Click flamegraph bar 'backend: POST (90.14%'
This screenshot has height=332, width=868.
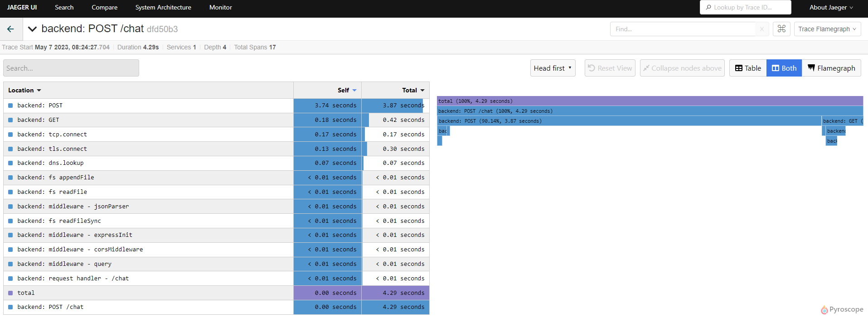(x=629, y=121)
